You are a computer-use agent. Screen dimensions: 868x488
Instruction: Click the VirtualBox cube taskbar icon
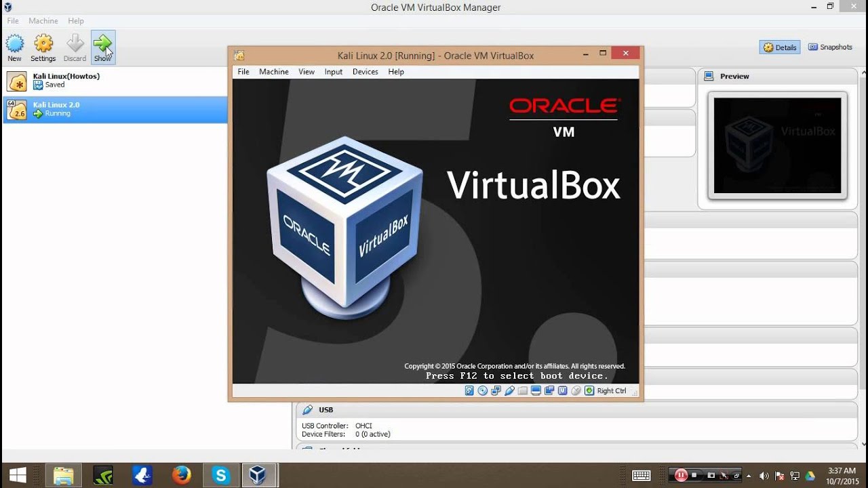click(258, 476)
